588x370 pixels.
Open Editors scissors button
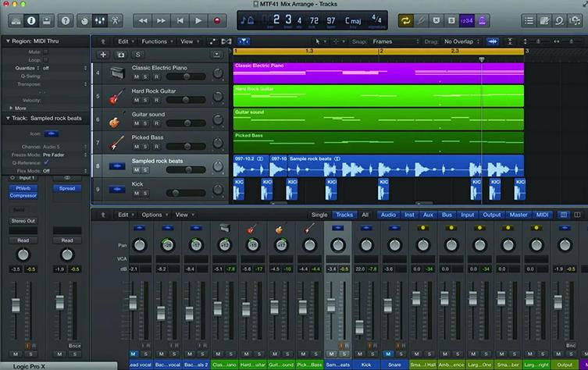pyautogui.click(x=115, y=20)
